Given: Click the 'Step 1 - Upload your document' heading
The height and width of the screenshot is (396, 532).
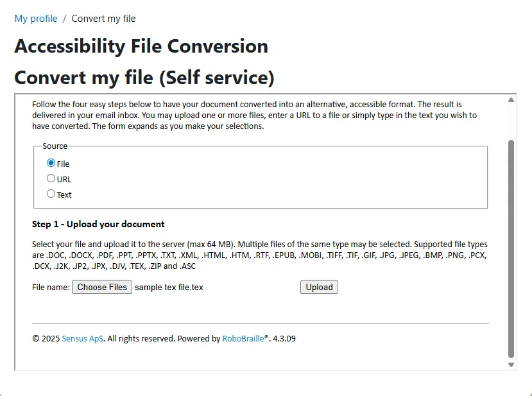Looking at the screenshot, I should [98, 224].
